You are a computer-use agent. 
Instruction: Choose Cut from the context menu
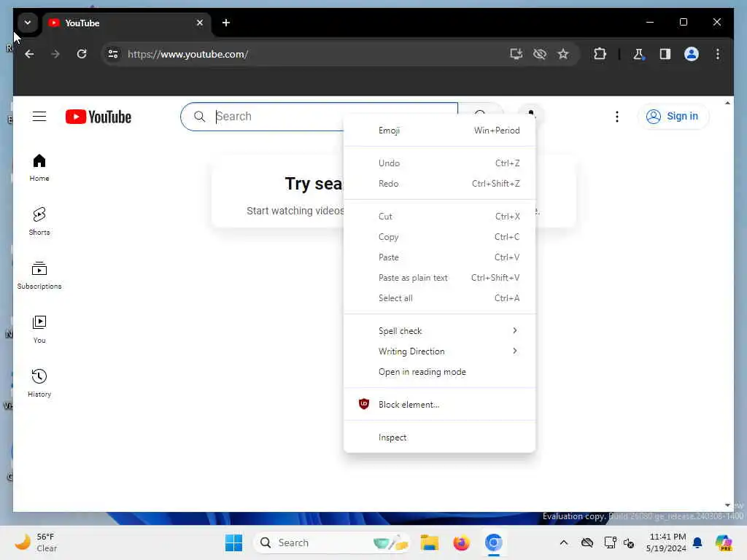click(x=439, y=217)
